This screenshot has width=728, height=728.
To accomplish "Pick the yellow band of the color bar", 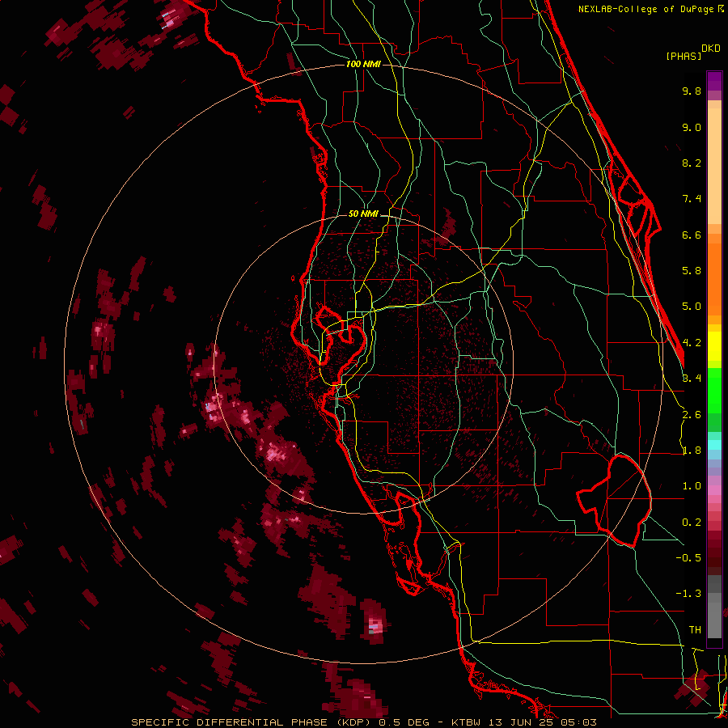I will coord(714,346).
